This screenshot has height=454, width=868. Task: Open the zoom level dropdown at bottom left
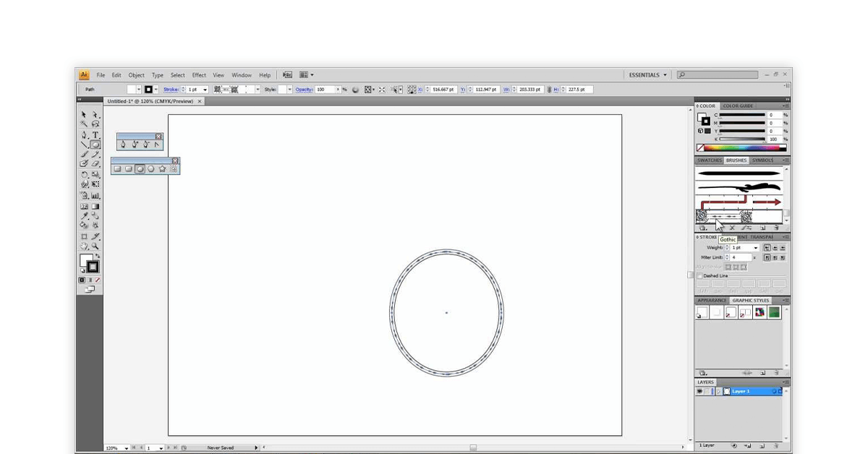click(127, 448)
